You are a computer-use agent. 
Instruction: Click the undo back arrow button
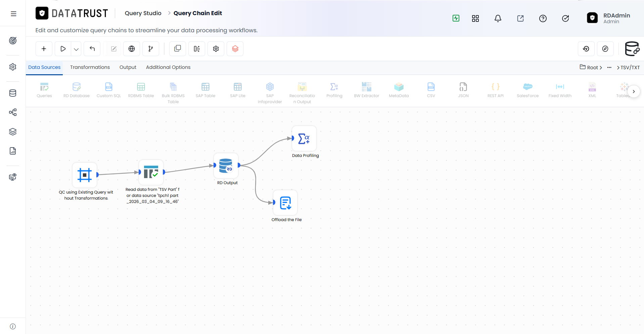[92, 49]
